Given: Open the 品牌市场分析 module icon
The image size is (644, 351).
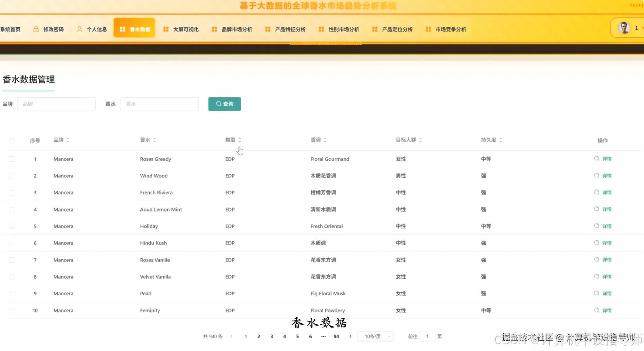Looking at the screenshot, I should [214, 29].
